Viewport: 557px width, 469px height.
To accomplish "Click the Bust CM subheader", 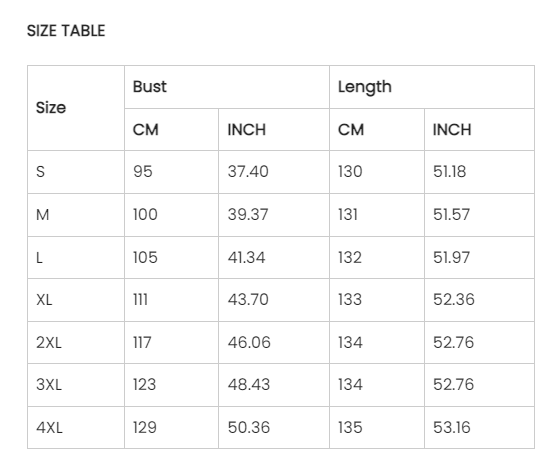I will pos(171,130).
